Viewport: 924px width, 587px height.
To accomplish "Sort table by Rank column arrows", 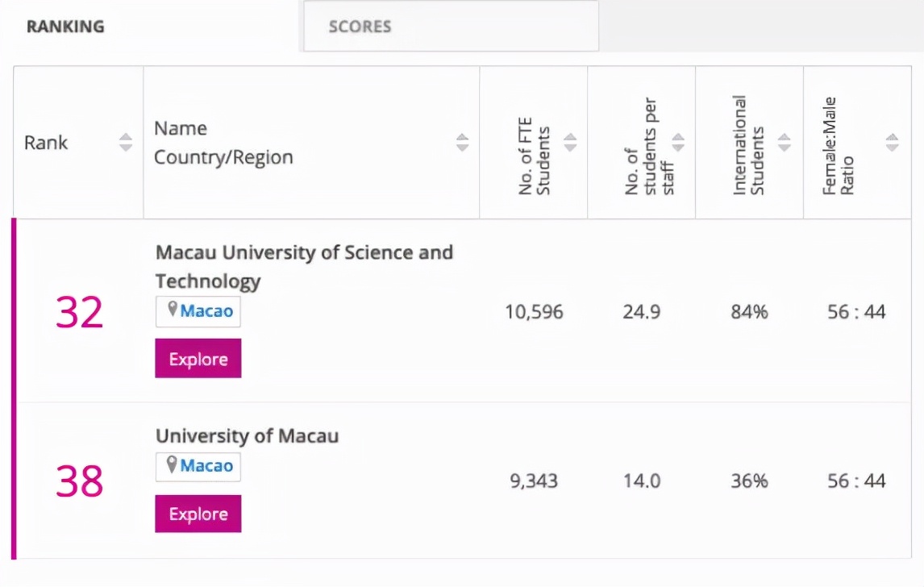I will point(126,143).
